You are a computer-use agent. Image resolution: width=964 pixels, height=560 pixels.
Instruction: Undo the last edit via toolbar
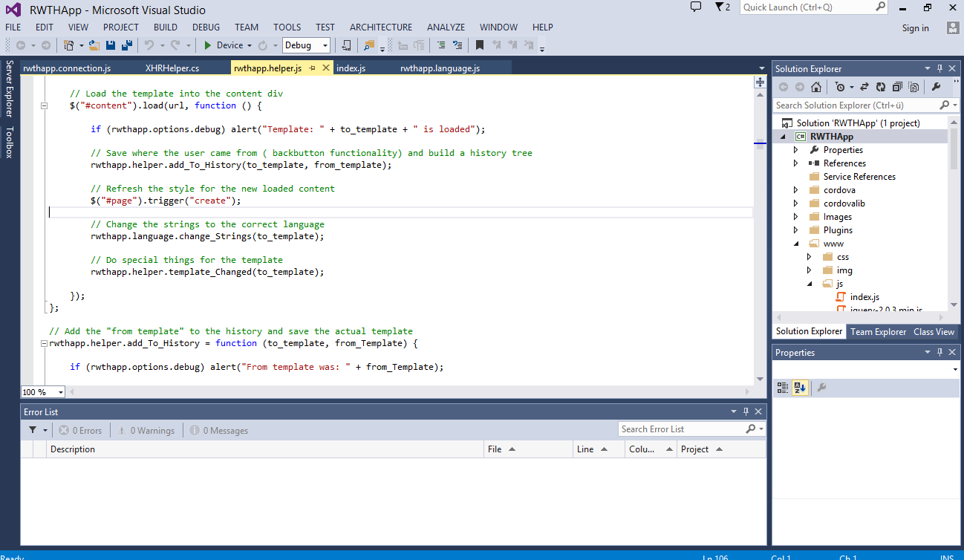(x=149, y=45)
